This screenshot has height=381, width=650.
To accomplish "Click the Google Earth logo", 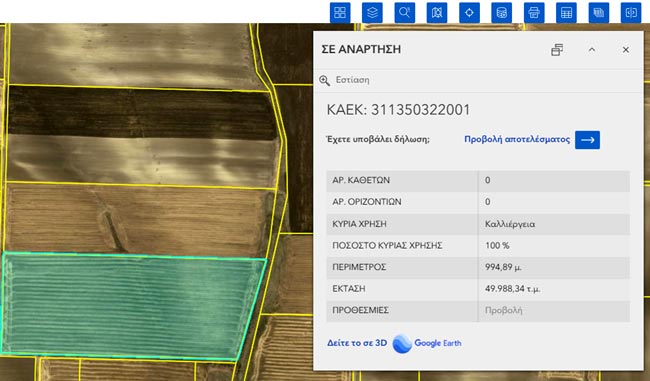I will 427,343.
